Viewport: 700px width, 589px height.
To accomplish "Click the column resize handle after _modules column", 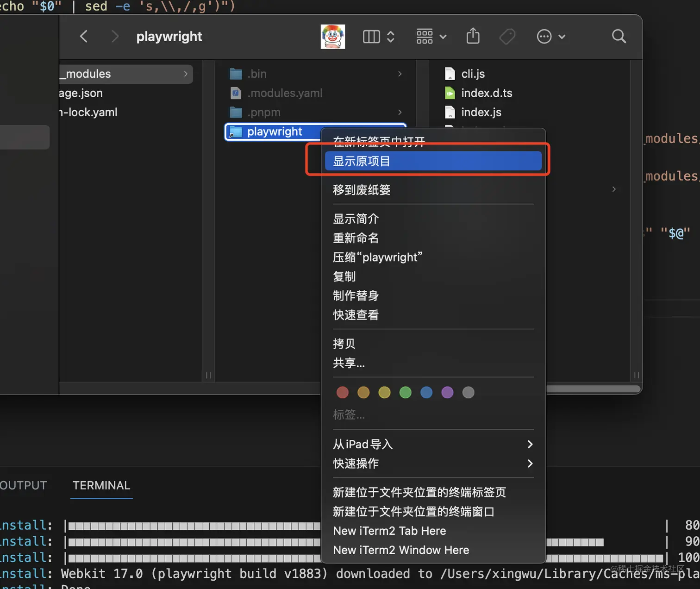I will [208, 376].
